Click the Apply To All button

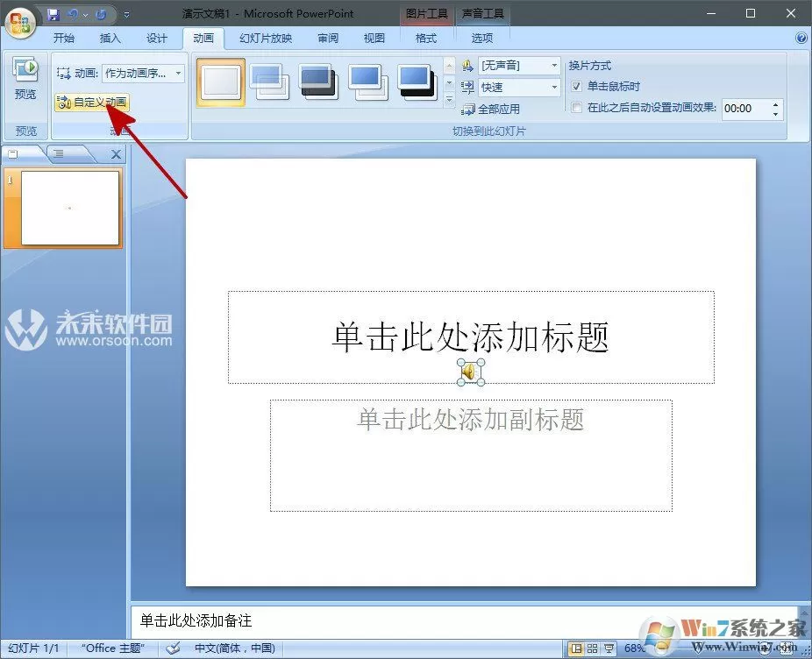(490, 110)
